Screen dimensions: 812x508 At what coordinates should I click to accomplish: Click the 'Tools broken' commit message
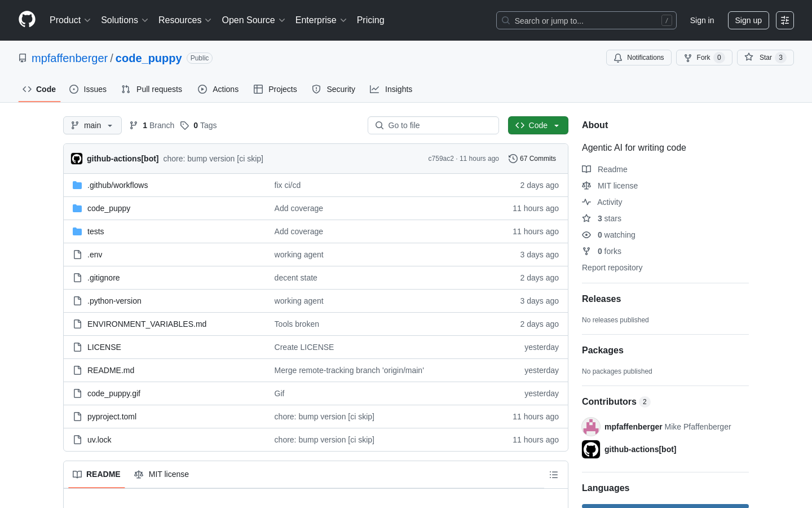(297, 324)
